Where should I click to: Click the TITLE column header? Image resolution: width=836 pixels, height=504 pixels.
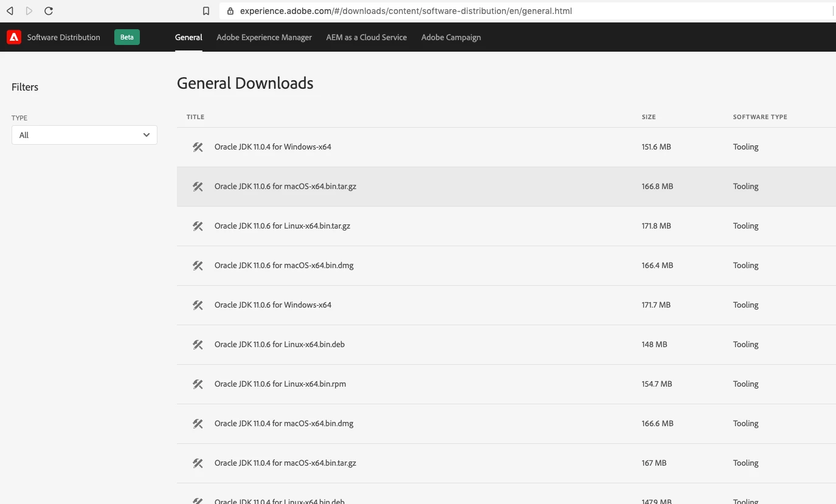pyautogui.click(x=195, y=117)
